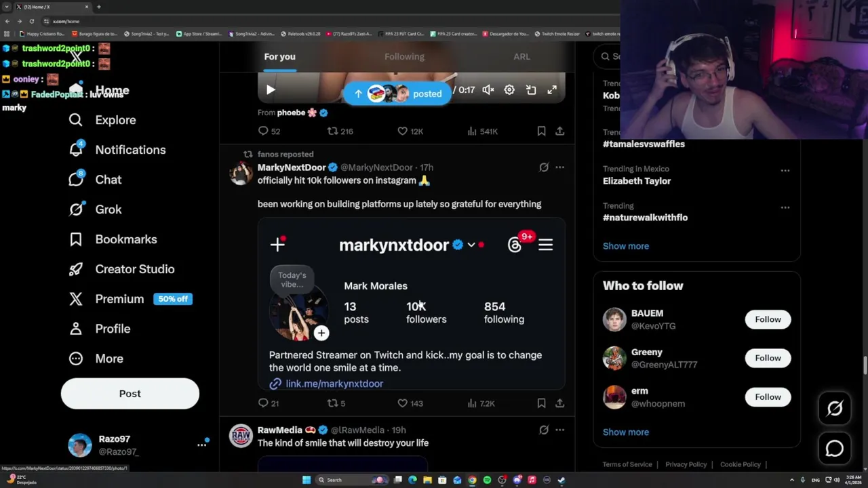Image resolution: width=868 pixels, height=488 pixels.
Task: Open more options on RawMedia's post
Action: [559, 430]
